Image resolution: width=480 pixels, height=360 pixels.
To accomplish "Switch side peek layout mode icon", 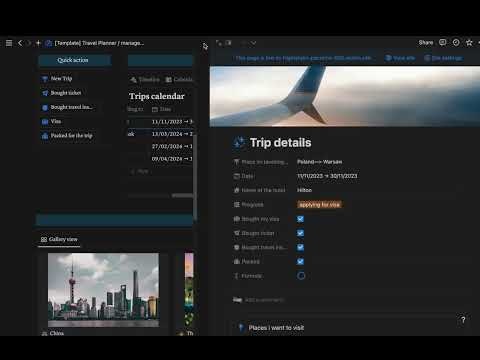I will [228, 43].
